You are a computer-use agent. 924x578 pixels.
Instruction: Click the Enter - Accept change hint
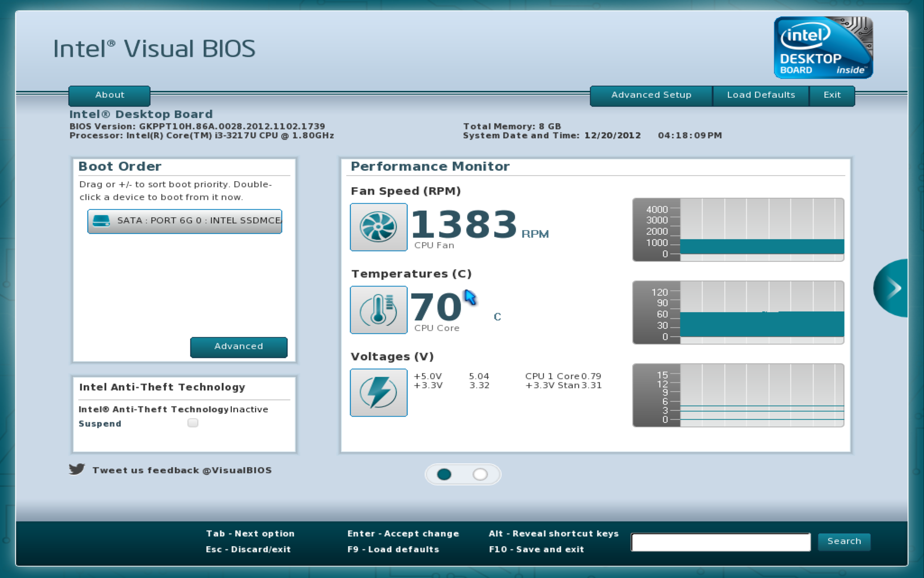point(403,534)
